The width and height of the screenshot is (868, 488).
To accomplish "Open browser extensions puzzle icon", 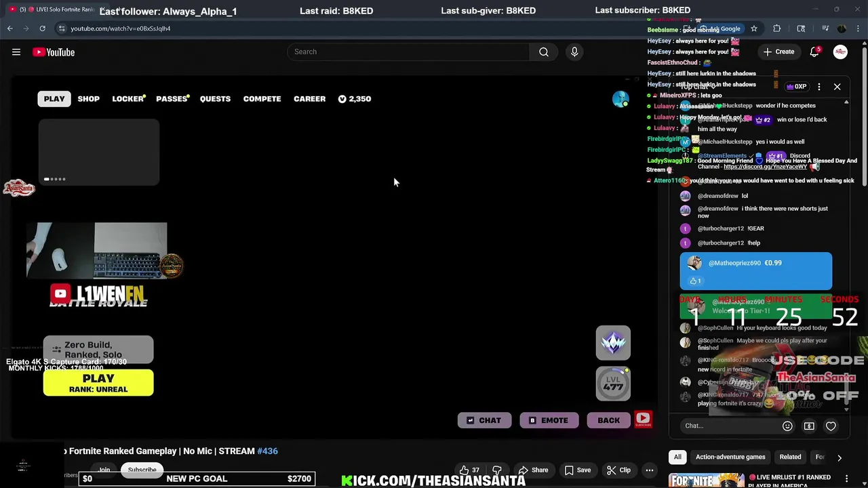I will 777,28.
